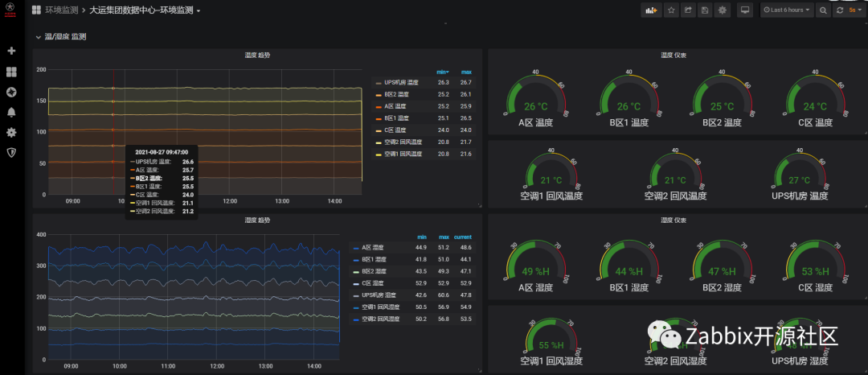Sort temperature legend by min column

tap(442, 72)
